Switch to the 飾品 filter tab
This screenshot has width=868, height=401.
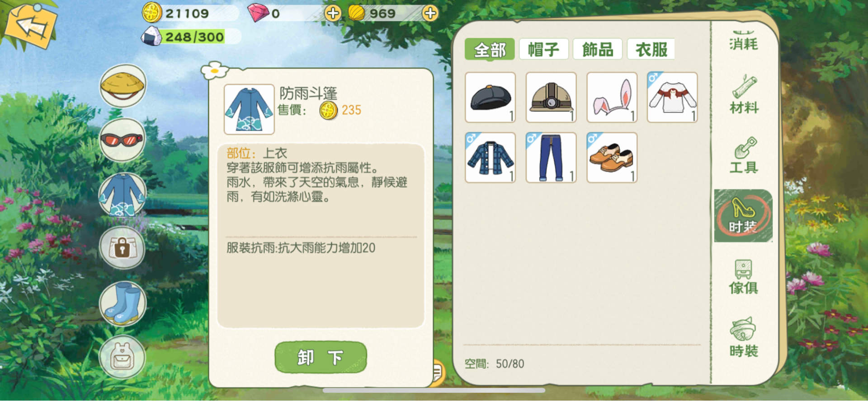click(x=598, y=49)
